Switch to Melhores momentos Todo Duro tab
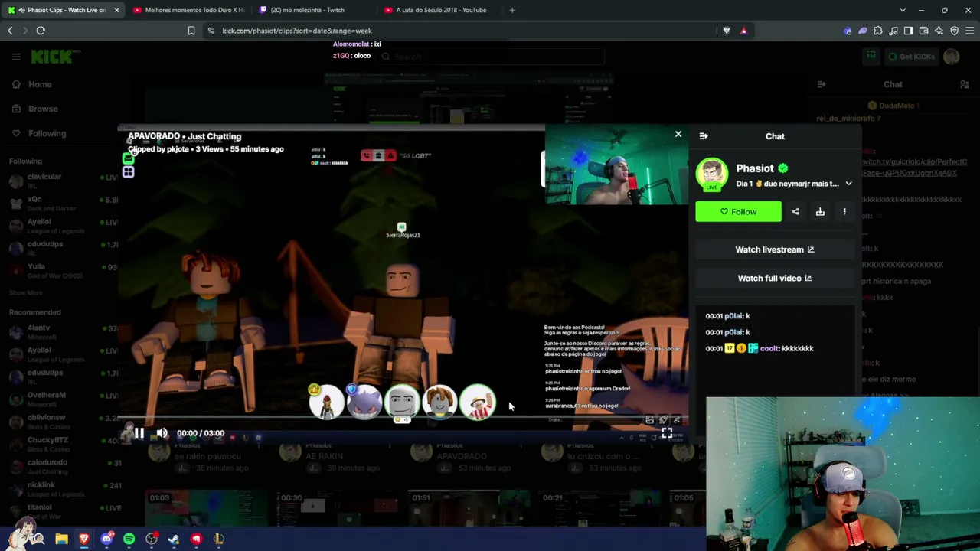The width and height of the screenshot is (980, 551). pyautogui.click(x=188, y=10)
